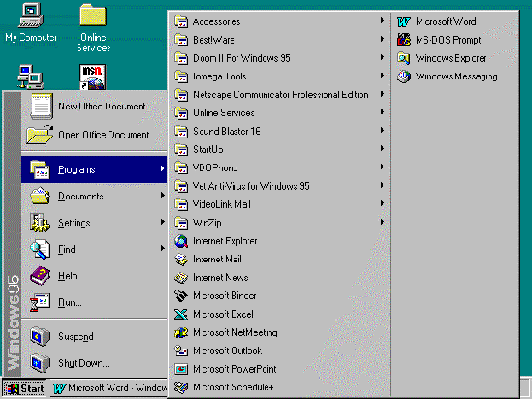The height and width of the screenshot is (399, 532).
Task: Select Microsoft Outlook from Programs menu
Action: pyautogui.click(x=227, y=351)
